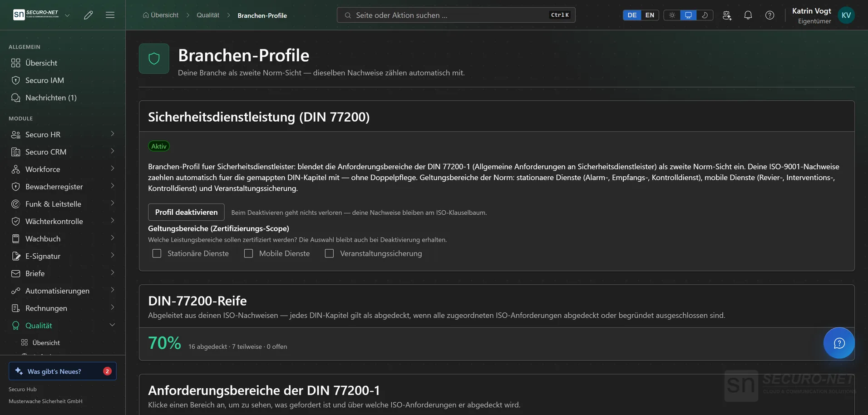This screenshot has width=868, height=415.
Task: Switch language to EN
Action: click(x=650, y=15)
